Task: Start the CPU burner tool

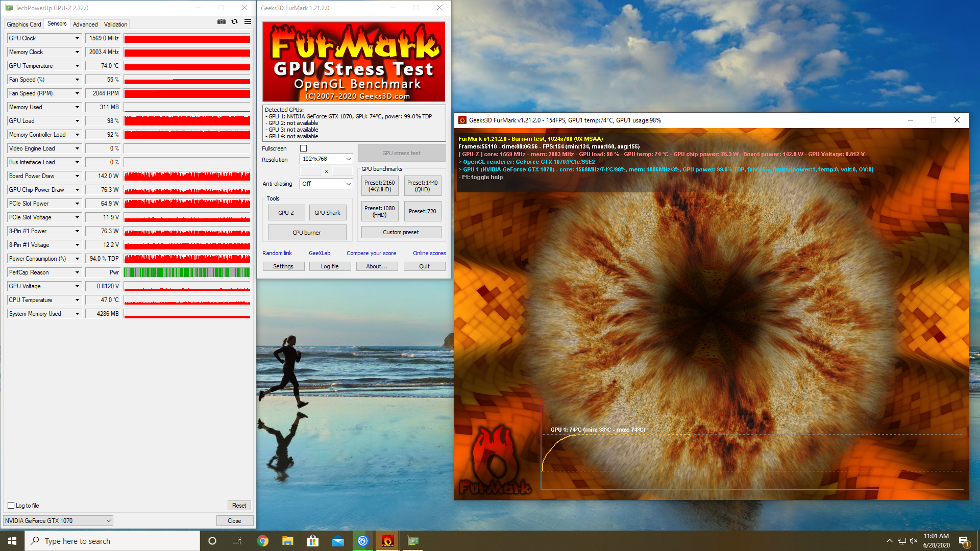Action: [x=307, y=233]
